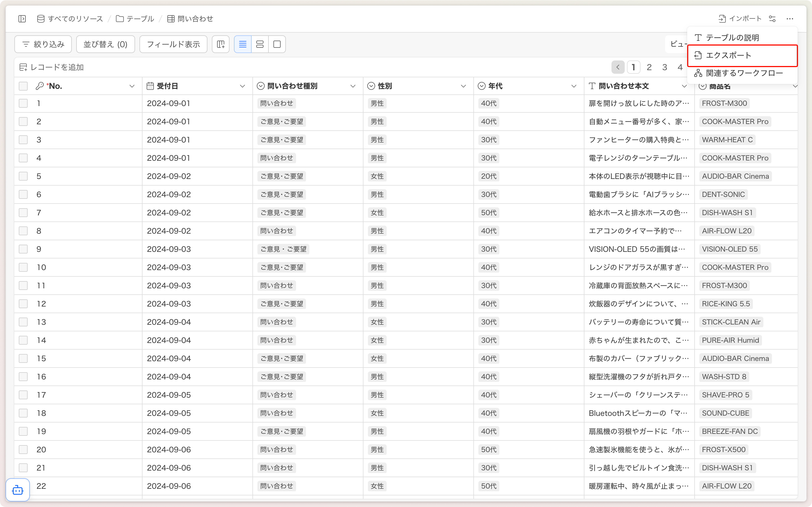812x507 pixels.
Task: Select the checkbox for record 5
Action: (23, 176)
